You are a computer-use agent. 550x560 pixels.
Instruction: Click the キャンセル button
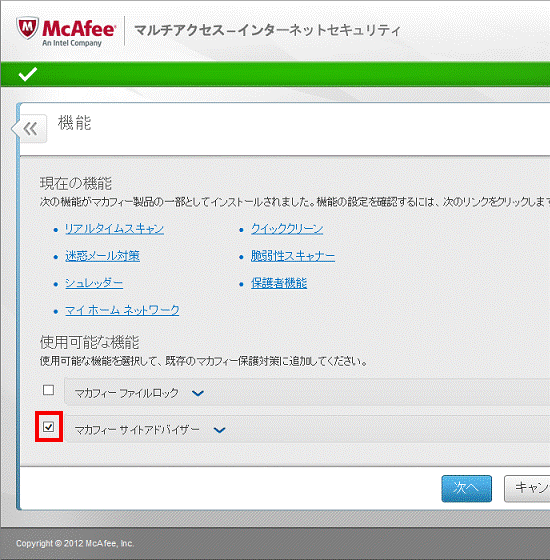(x=527, y=488)
